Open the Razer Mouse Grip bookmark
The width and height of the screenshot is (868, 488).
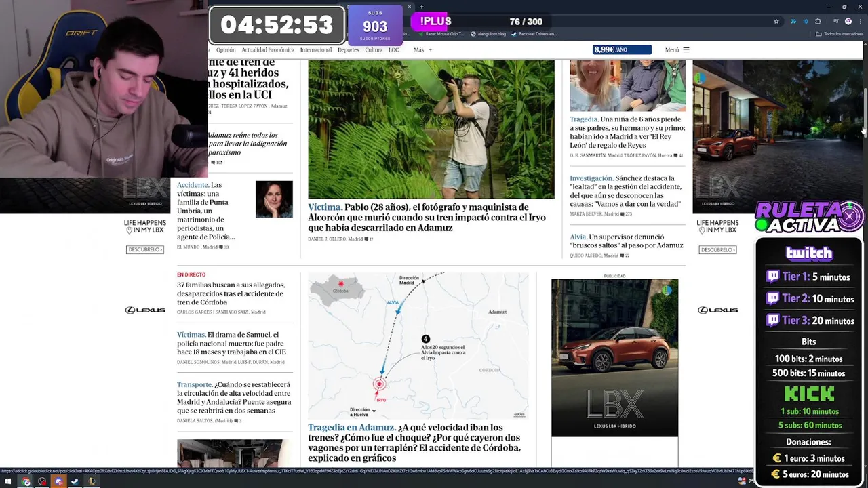click(x=442, y=34)
